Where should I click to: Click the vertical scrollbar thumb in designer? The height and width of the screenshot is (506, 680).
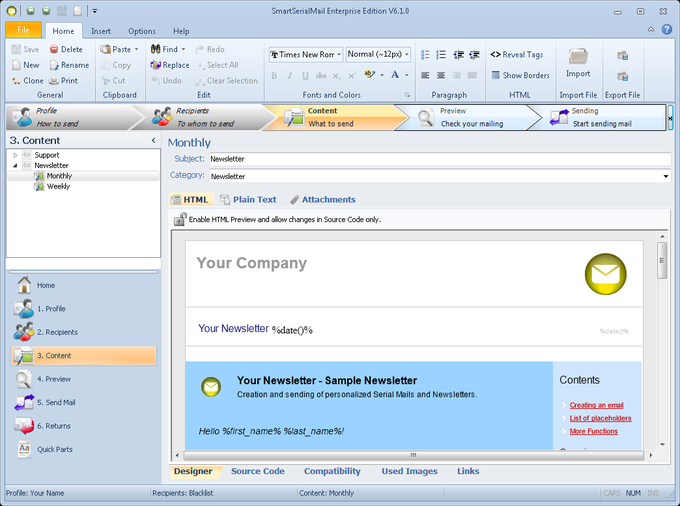click(662, 261)
